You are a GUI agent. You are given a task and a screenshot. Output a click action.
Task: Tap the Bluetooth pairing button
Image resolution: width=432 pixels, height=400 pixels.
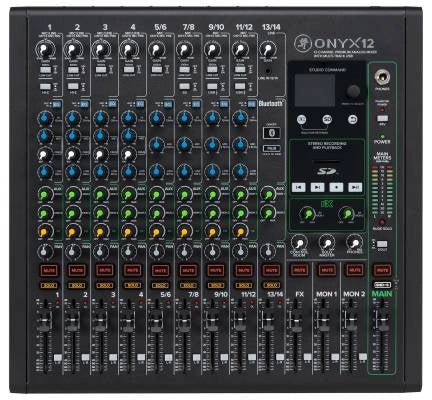[271, 133]
